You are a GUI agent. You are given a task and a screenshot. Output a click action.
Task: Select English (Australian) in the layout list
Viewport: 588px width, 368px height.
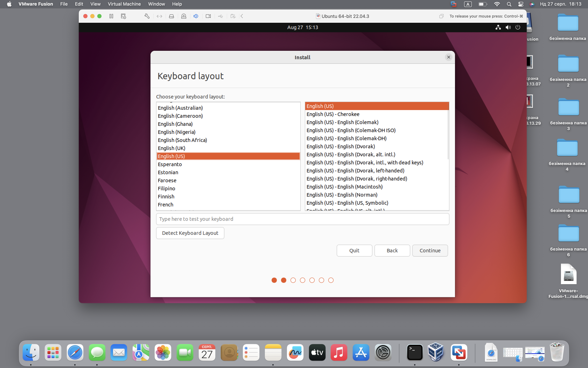[x=228, y=108]
